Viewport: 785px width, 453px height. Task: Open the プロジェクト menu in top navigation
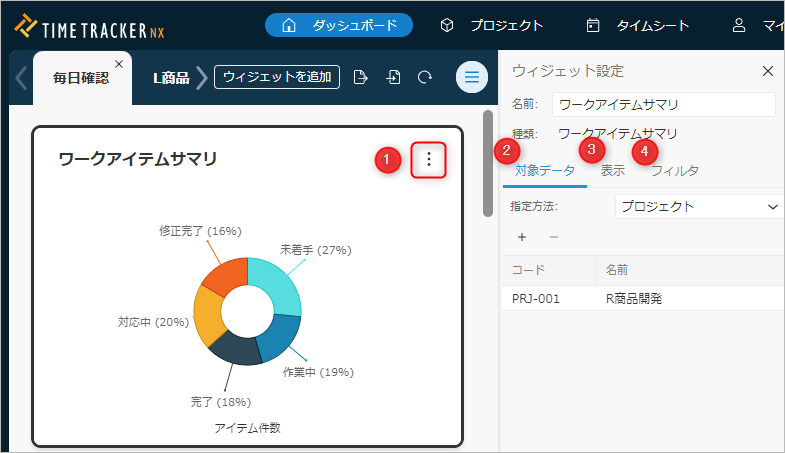click(492, 25)
